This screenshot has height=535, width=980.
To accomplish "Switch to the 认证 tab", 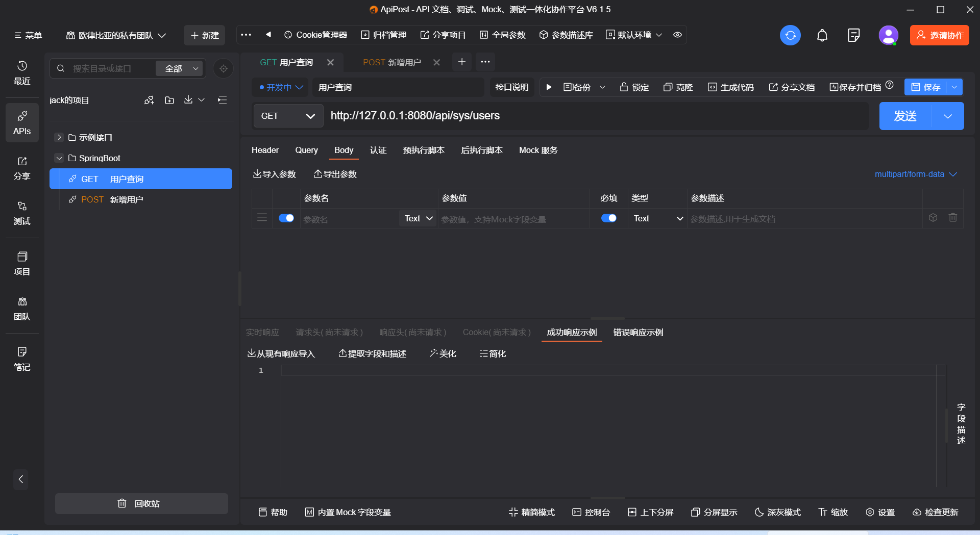I will point(378,150).
